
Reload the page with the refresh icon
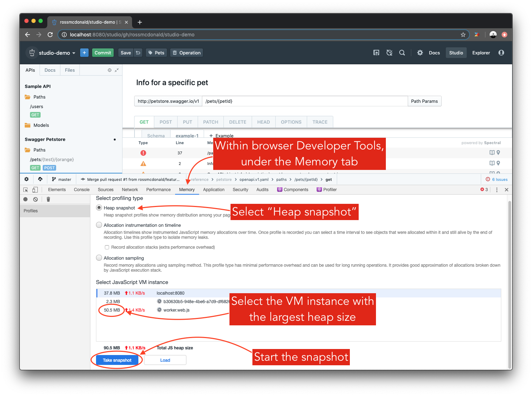[x=50, y=35]
